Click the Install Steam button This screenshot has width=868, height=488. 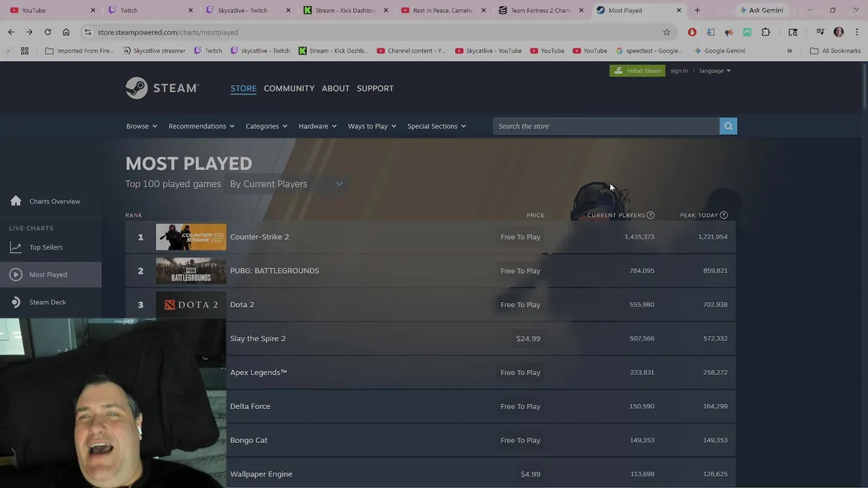click(637, 70)
